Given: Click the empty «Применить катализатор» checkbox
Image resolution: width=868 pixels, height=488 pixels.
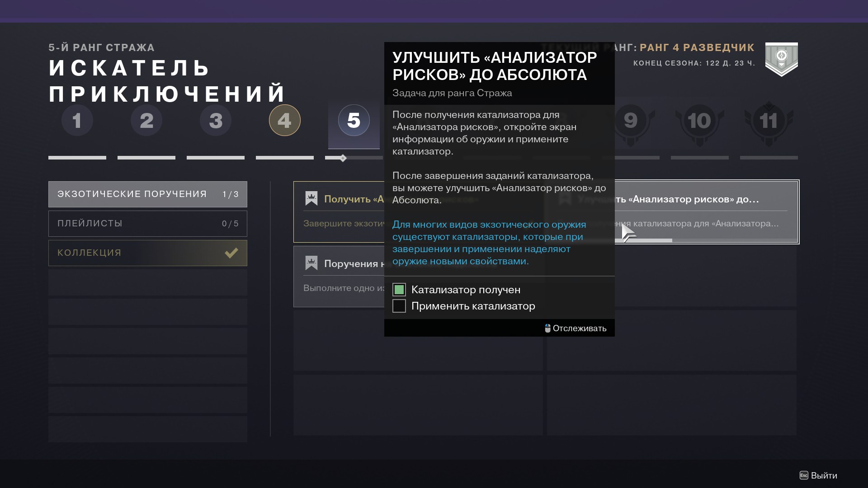Looking at the screenshot, I should (399, 306).
